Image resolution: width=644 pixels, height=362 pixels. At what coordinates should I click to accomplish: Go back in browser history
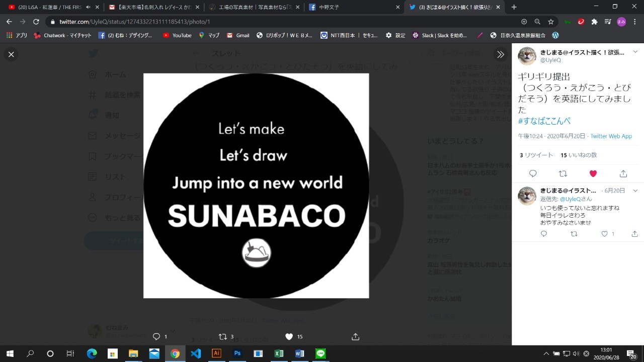9,22
